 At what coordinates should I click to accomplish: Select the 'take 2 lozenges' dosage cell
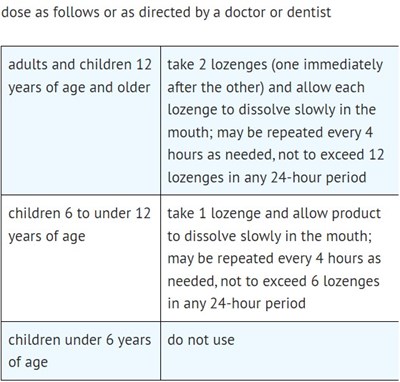point(280,121)
